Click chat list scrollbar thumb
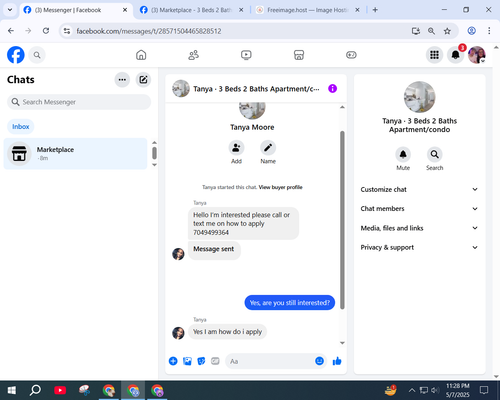Screen dimensions: 500x400 tap(154, 153)
